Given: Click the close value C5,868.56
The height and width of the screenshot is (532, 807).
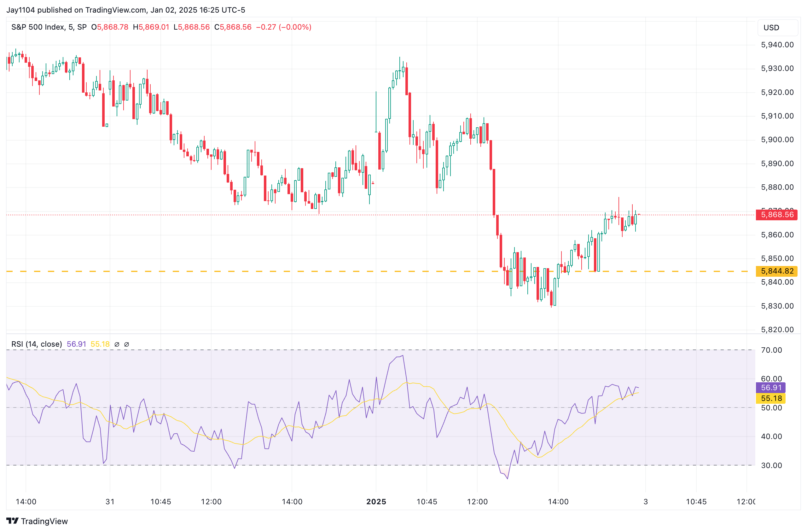Looking at the screenshot, I should click(x=233, y=27).
